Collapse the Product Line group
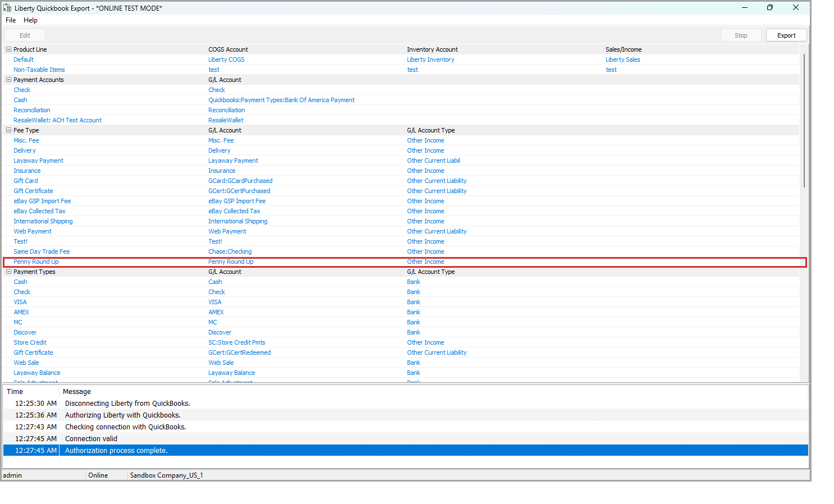Image resolution: width=834 pixels, height=504 pixels. pos(8,49)
